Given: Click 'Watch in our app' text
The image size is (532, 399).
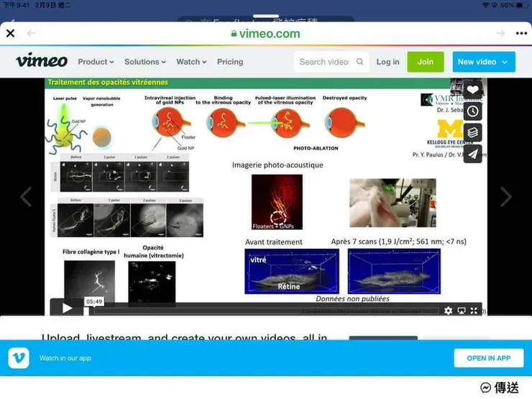Looking at the screenshot, I should tap(65, 358).
